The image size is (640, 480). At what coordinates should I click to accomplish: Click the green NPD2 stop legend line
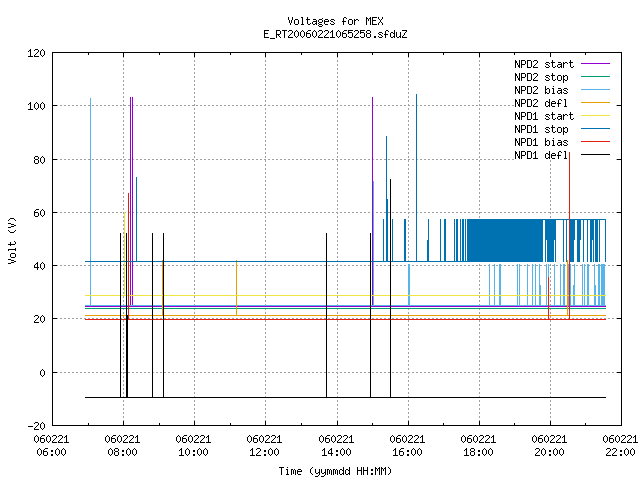click(596, 77)
